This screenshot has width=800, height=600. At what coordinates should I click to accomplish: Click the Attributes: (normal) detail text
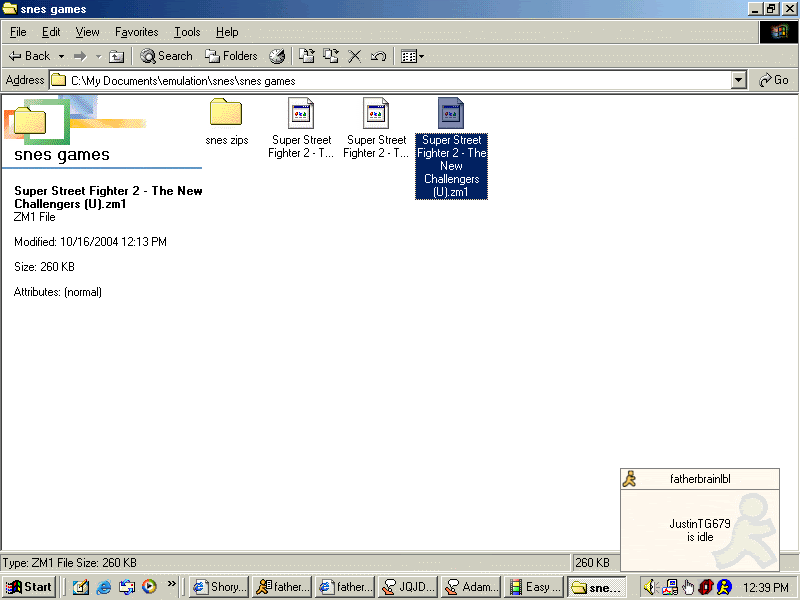pyautogui.click(x=58, y=292)
